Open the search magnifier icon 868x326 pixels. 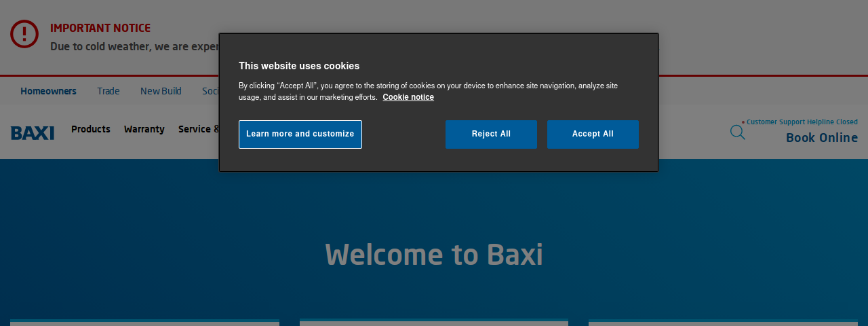738,132
